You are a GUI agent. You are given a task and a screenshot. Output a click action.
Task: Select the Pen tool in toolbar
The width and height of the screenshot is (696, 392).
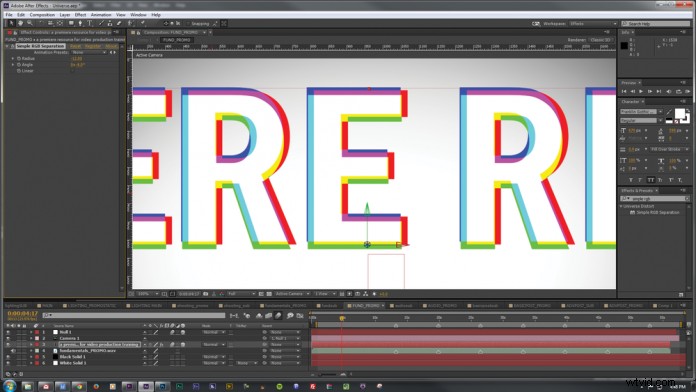point(80,23)
